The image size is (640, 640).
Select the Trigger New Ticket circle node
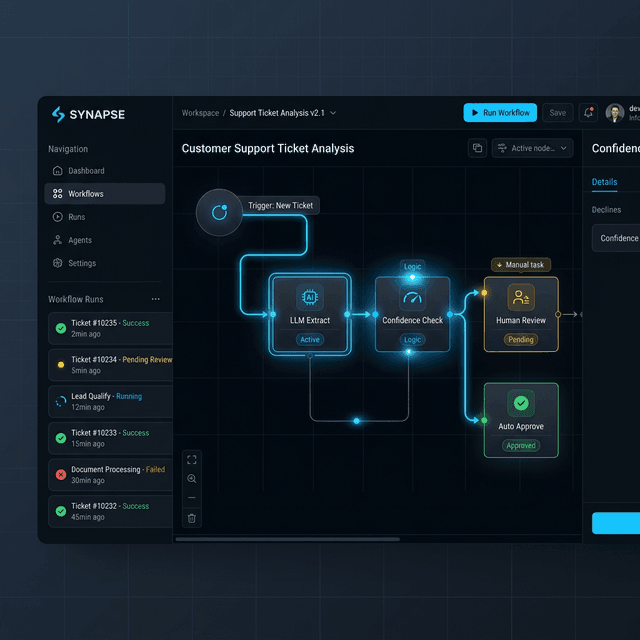coord(219,212)
